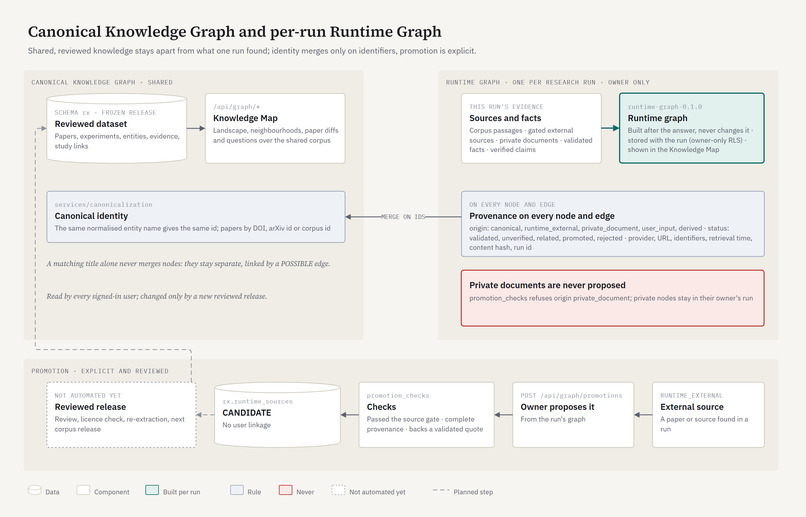Image resolution: width=806 pixels, height=517 pixels.
Task: Click the matching title never merges note
Action: 188,264
